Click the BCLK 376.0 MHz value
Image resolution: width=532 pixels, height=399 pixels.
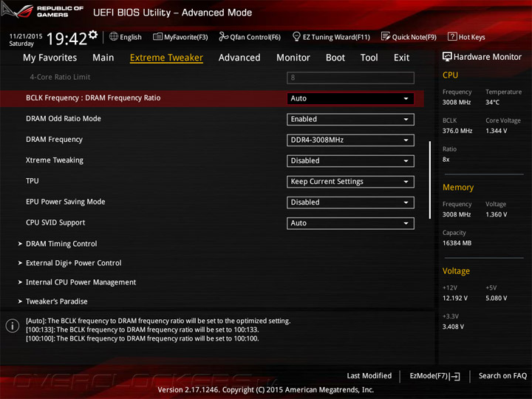457,131
